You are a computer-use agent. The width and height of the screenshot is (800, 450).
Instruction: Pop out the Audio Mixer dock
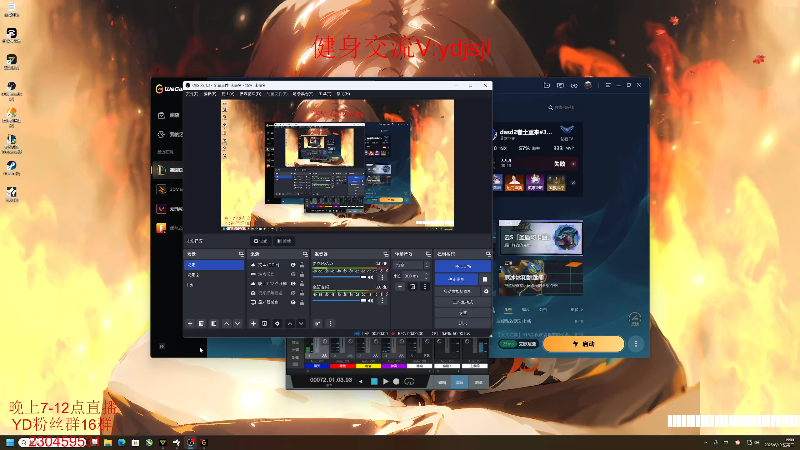tap(386, 254)
